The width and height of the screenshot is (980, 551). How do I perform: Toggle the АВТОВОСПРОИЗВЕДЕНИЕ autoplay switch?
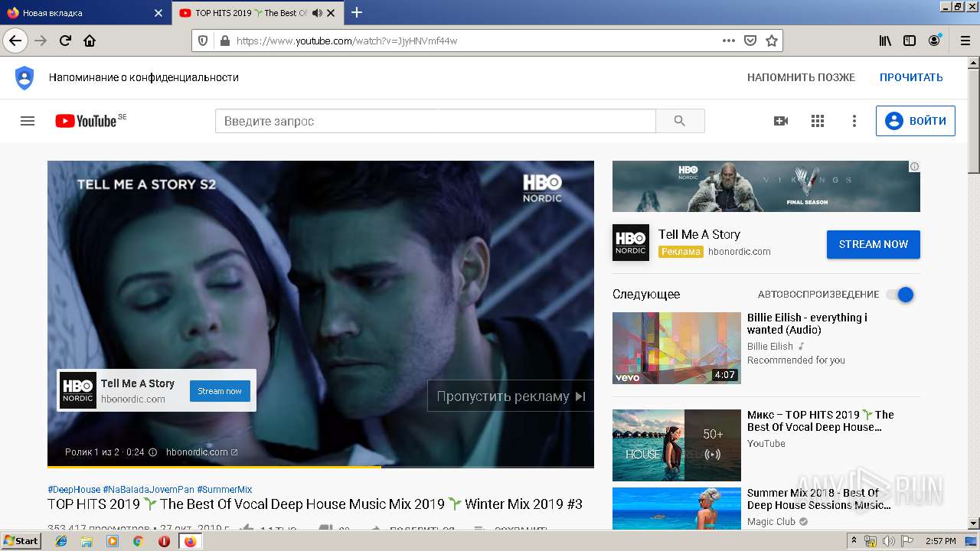tap(900, 295)
